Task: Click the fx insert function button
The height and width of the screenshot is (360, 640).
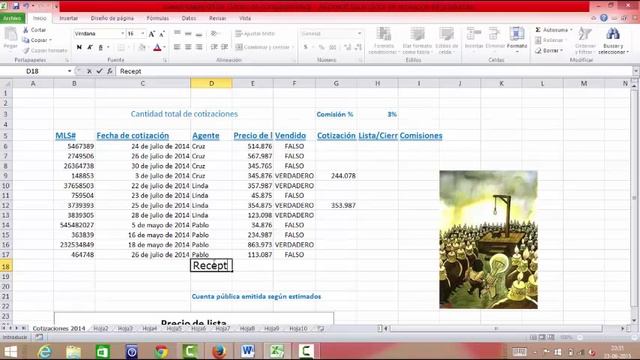Action: 109,71
